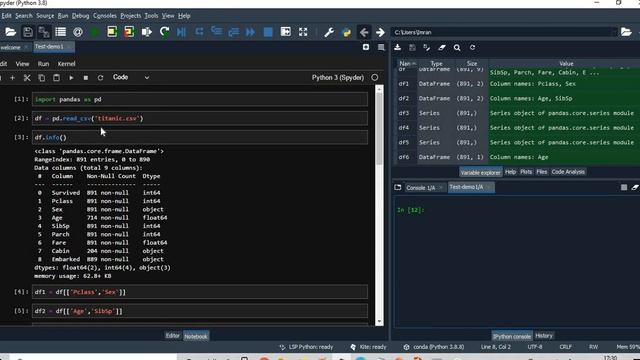Open the notebook View menu

pyautogui.click(x=22, y=64)
